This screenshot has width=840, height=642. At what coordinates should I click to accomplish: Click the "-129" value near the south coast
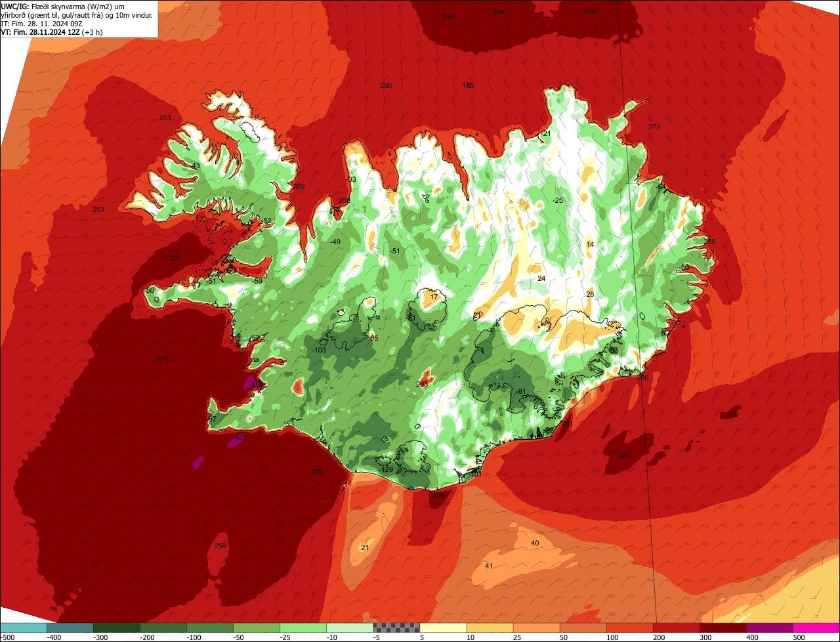tap(386, 469)
